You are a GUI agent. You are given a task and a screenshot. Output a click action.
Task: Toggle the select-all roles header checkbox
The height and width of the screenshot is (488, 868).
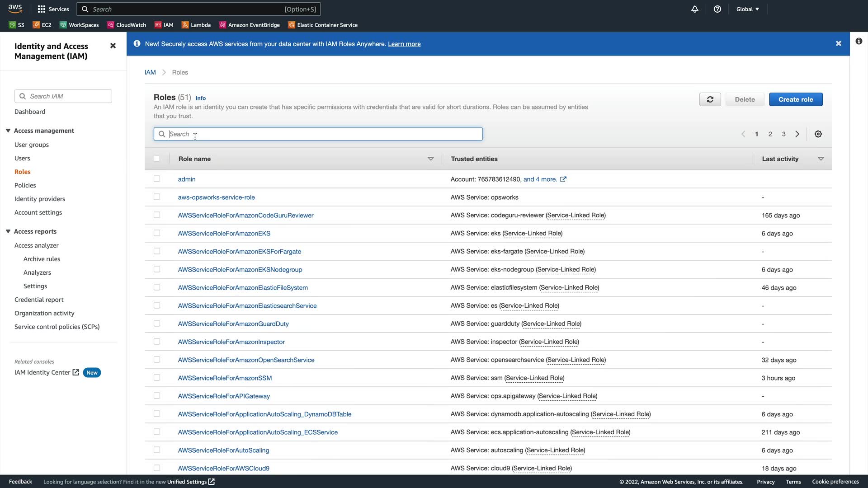tap(157, 159)
